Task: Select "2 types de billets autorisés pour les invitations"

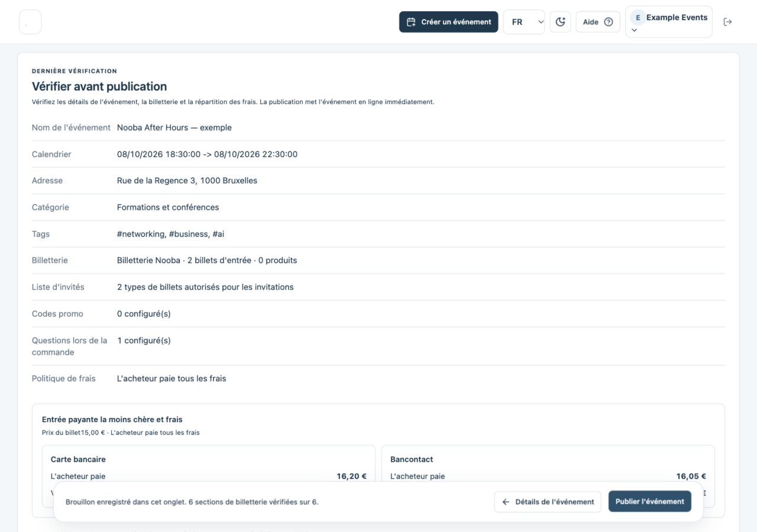Action: (205, 287)
